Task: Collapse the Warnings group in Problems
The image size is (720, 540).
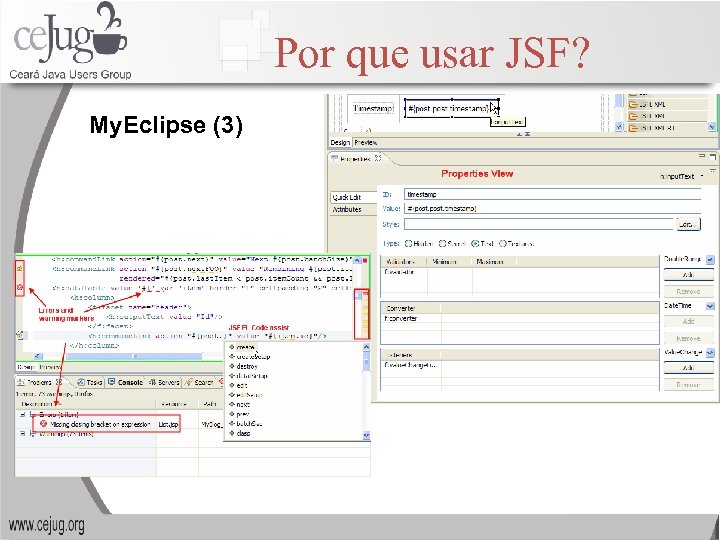Action: pos(22,433)
